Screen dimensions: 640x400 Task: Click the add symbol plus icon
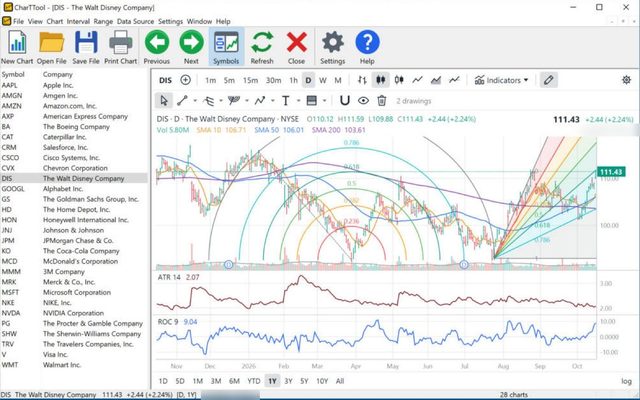185,80
